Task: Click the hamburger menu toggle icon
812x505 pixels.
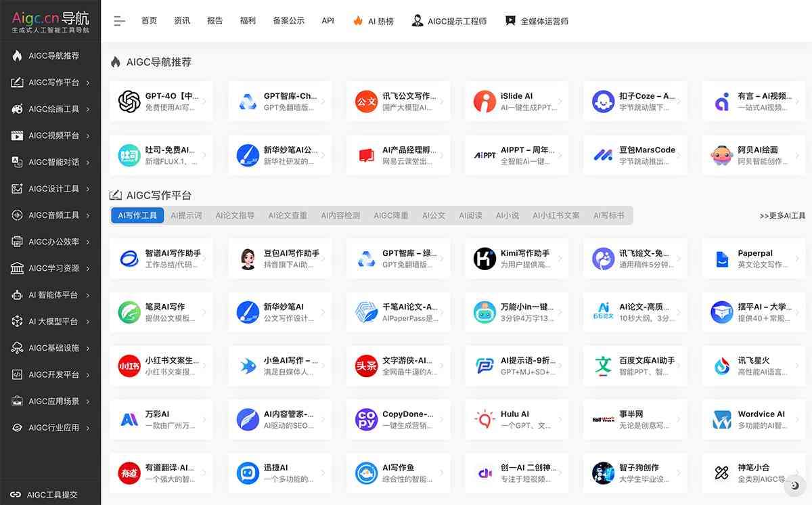Action: (x=120, y=21)
